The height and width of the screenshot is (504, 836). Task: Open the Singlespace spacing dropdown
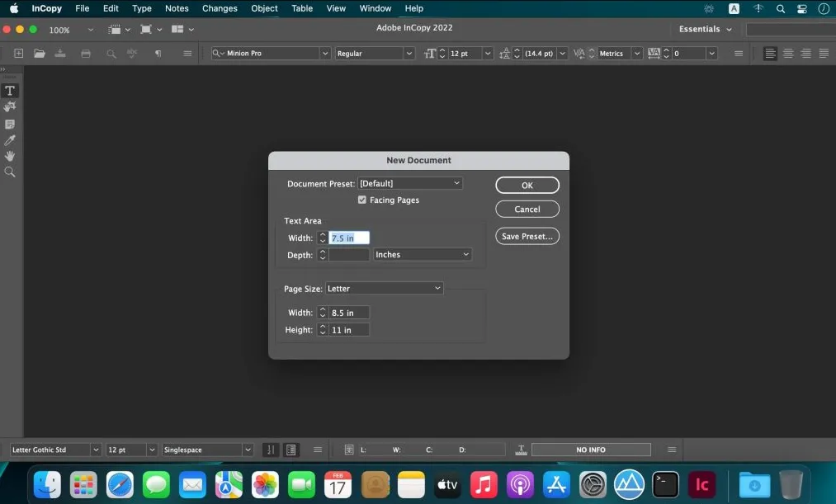248,450
